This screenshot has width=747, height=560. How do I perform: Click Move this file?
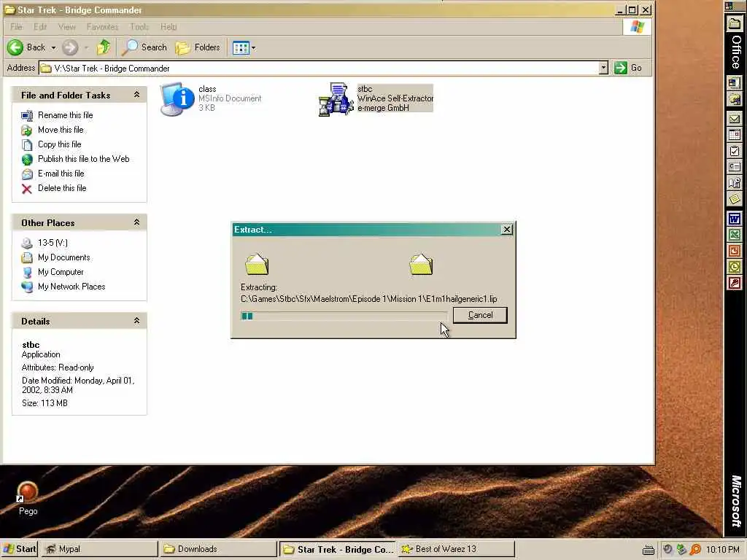61,130
